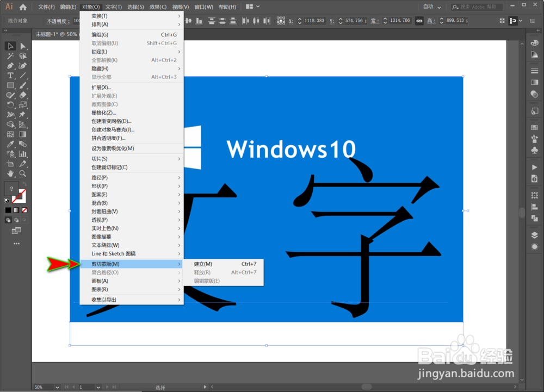
Task: Select the Eyedropper tool
Action: 10,144
